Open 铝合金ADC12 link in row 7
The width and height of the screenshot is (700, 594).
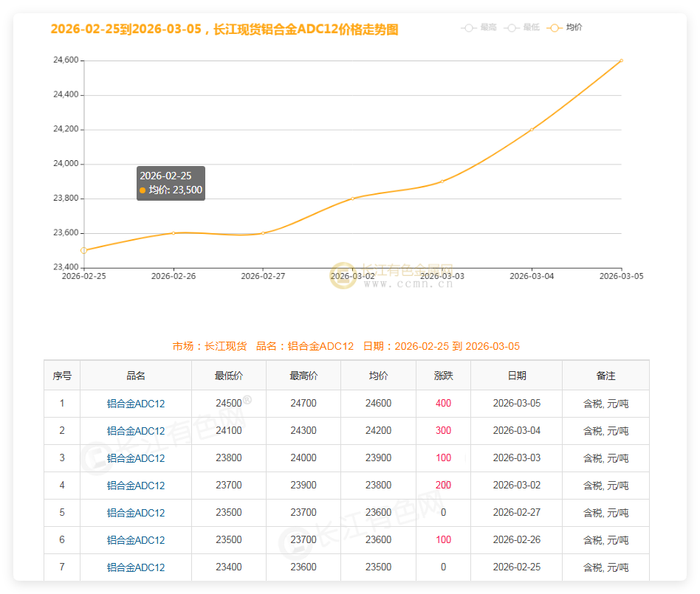coord(136,567)
